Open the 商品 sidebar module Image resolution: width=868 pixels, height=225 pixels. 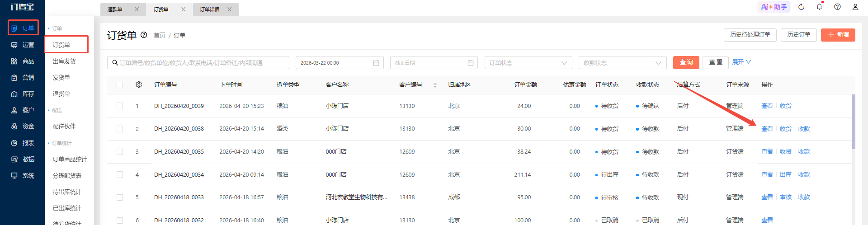(x=23, y=61)
